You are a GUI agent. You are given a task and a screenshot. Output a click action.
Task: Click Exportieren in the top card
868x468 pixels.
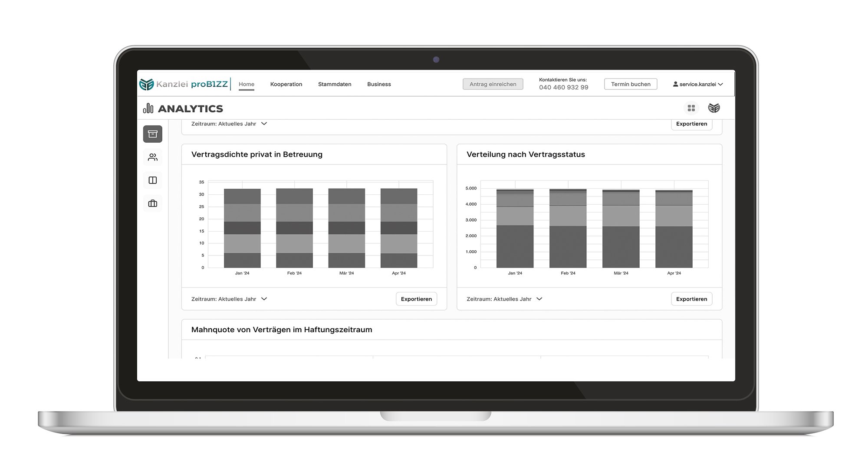pos(691,124)
